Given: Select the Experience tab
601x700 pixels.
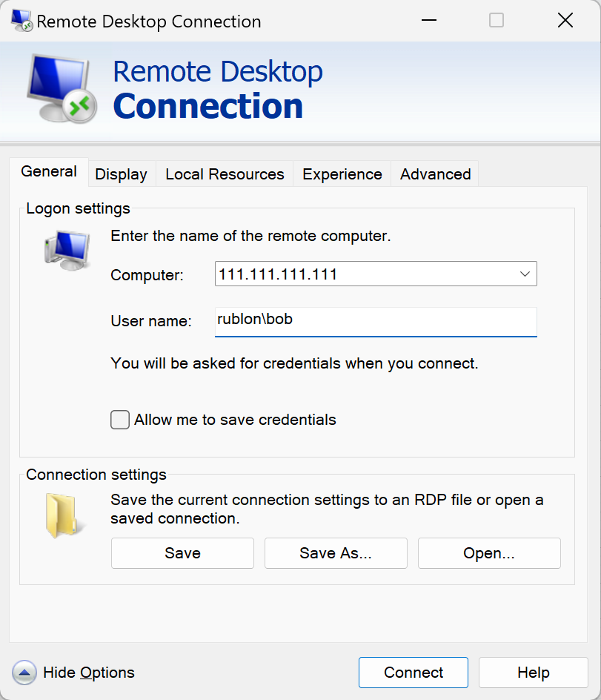Looking at the screenshot, I should click(342, 174).
